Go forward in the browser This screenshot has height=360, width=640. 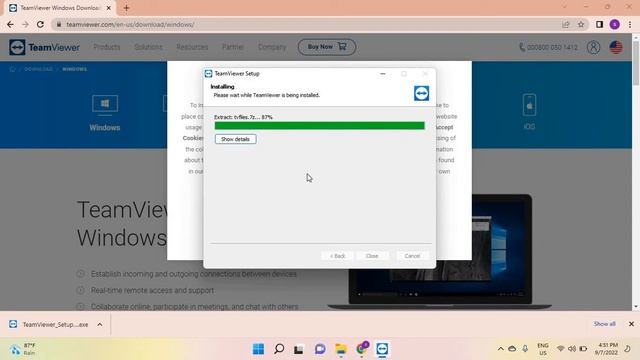point(25,24)
